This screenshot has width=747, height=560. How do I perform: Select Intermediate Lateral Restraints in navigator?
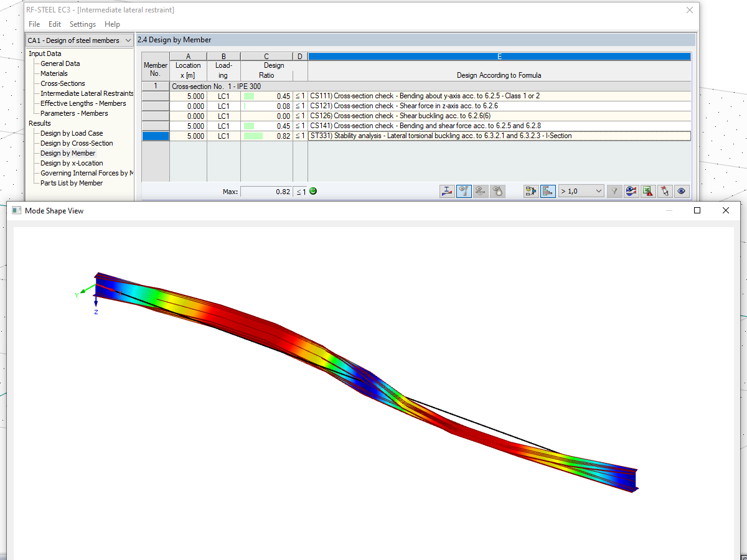tap(86, 93)
